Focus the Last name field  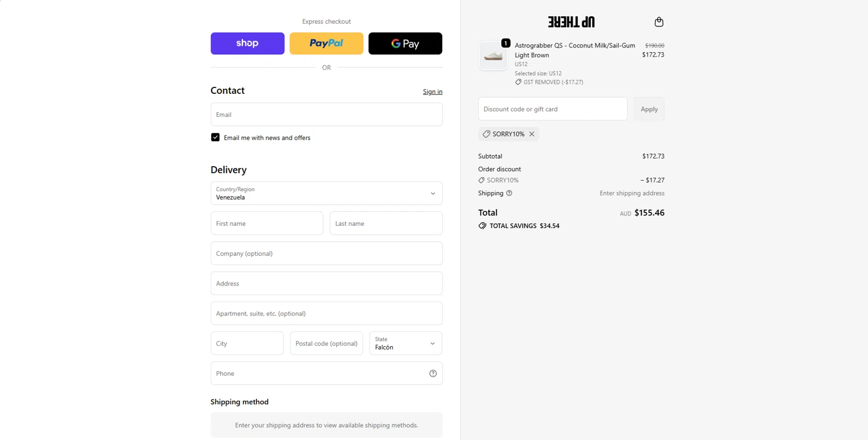pos(386,223)
